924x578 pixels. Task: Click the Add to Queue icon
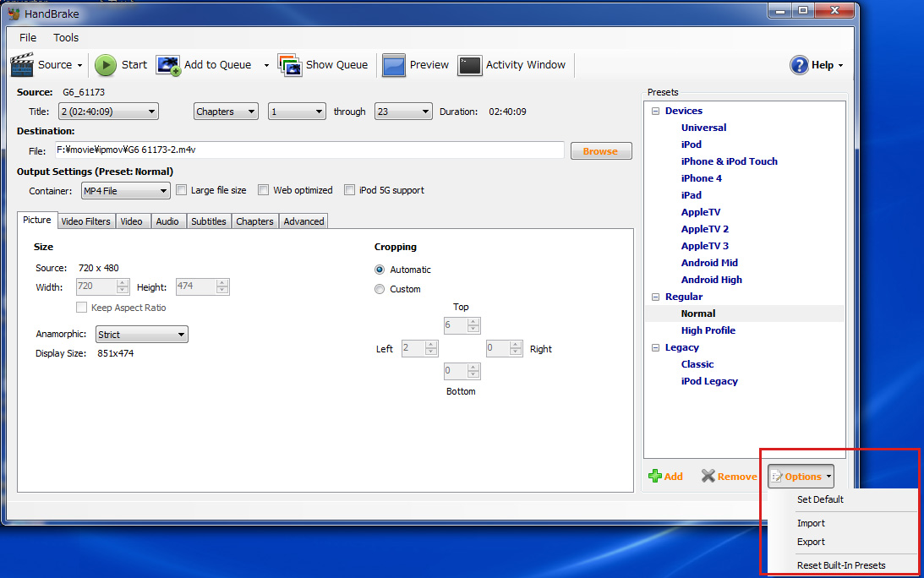pyautogui.click(x=168, y=65)
